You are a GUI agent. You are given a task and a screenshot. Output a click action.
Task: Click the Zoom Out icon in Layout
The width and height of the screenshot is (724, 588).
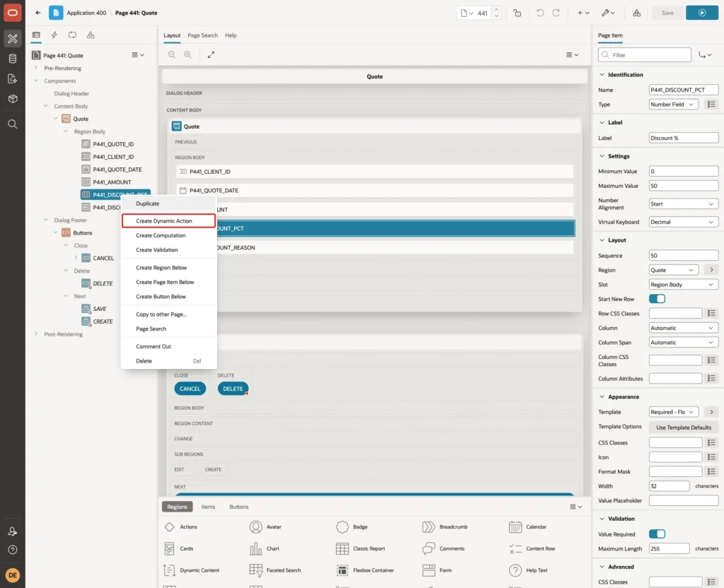[172, 55]
